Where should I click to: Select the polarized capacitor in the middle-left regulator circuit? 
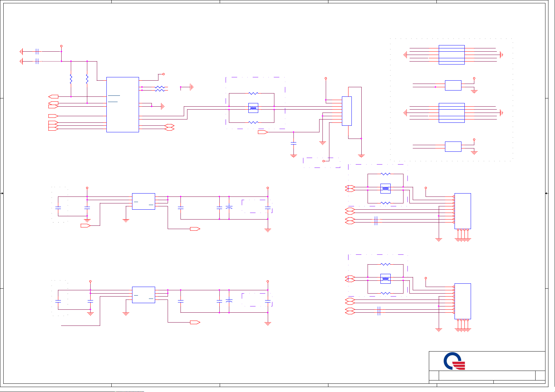coord(229,208)
